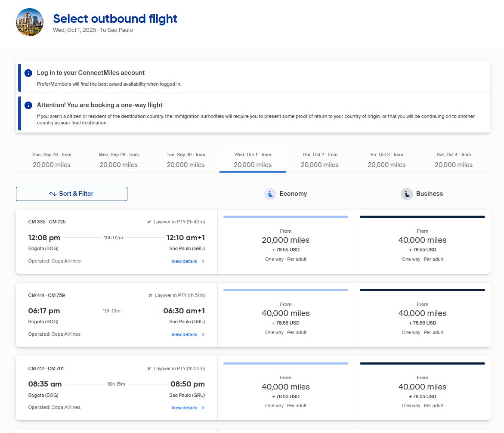This screenshot has height=433, width=504.
Task: Click the 'CM 335 · CM 725' flight numbers
Action: 47,222
